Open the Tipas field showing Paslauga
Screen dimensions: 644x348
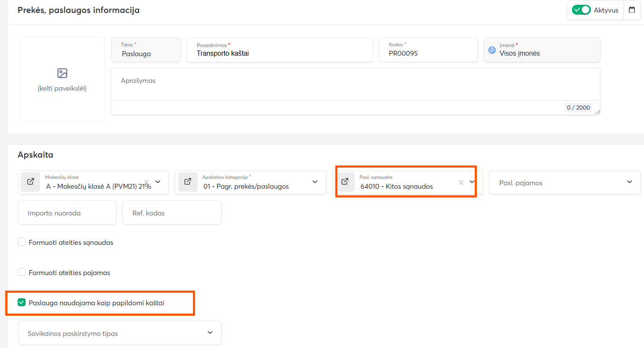[146, 50]
